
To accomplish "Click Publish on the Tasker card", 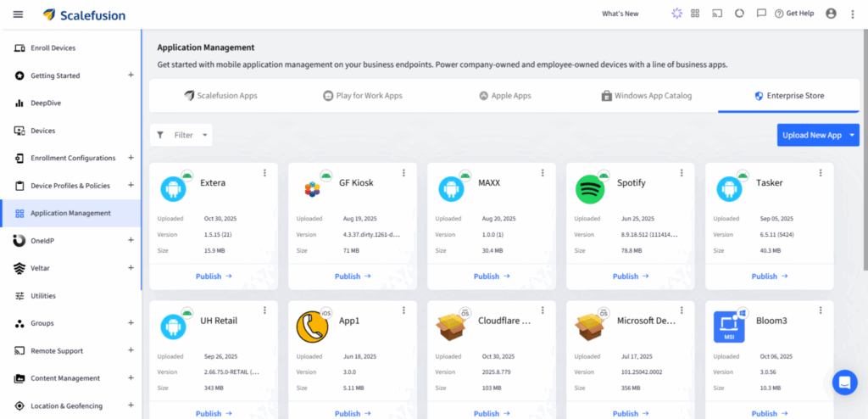I will click(x=769, y=277).
